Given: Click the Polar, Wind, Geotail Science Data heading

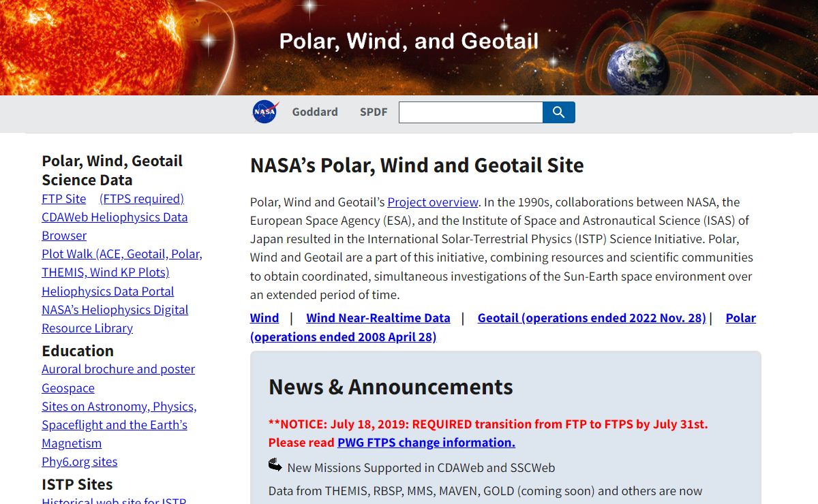Looking at the screenshot, I should pyautogui.click(x=112, y=170).
